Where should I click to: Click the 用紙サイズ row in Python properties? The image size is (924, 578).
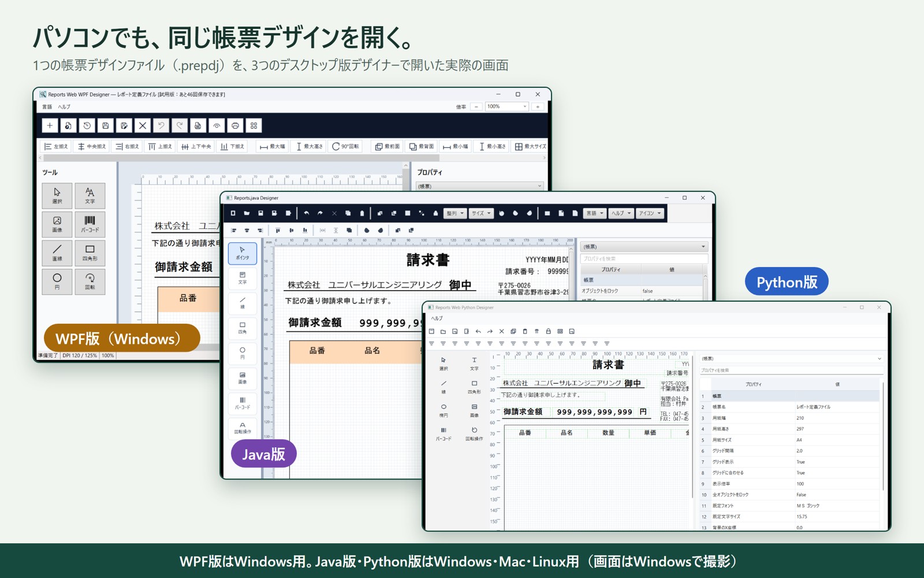click(789, 440)
